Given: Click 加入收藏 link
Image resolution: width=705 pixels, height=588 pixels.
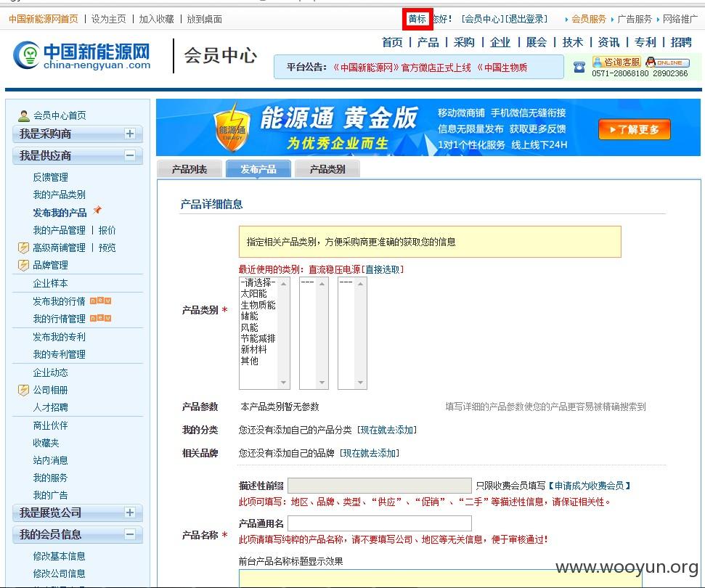Looking at the screenshot, I should click(156, 19).
